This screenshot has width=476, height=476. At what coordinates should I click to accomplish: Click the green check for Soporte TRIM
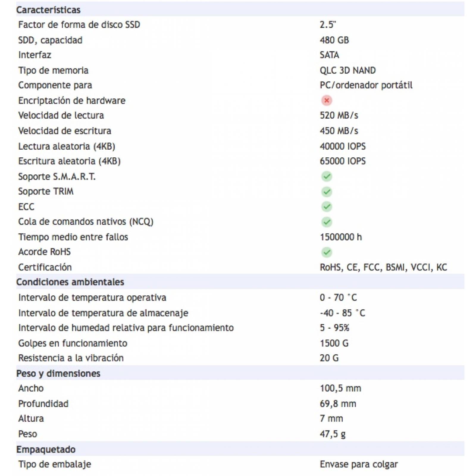[326, 192]
